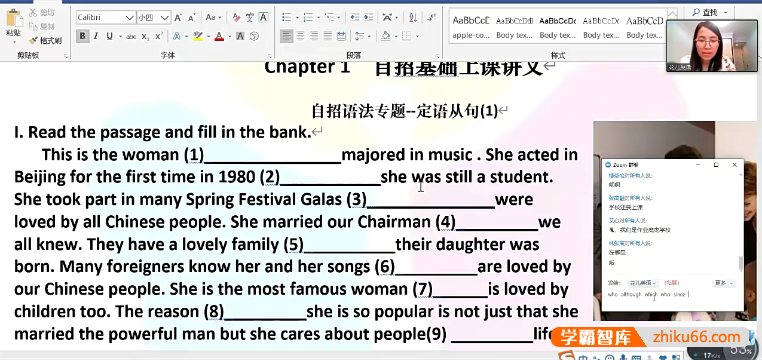762x360 pixels.
Task: Click Zoom chat message input field
Action: [x=673, y=298]
